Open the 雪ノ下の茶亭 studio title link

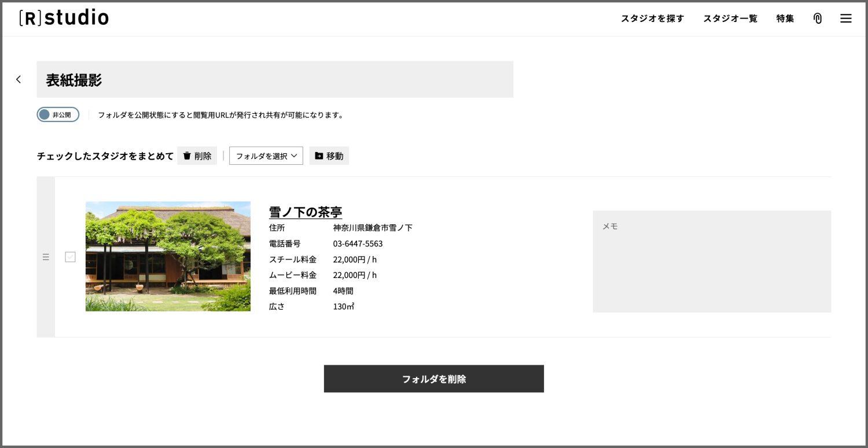coord(306,212)
